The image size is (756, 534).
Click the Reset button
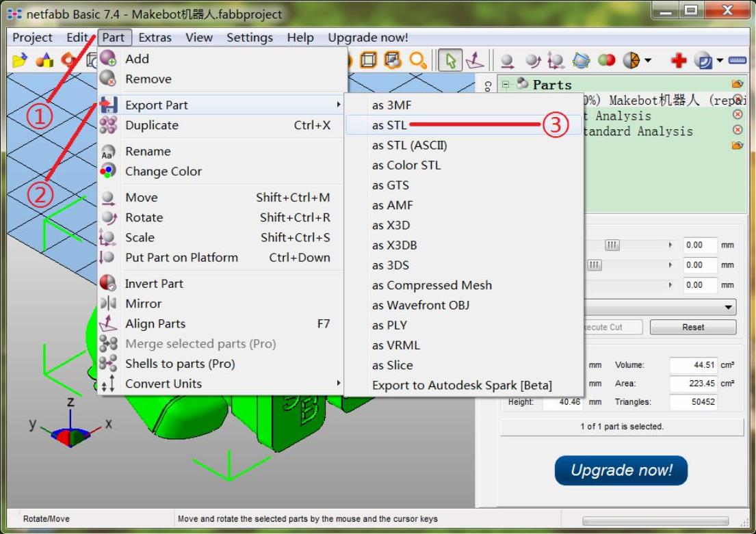[x=693, y=327]
